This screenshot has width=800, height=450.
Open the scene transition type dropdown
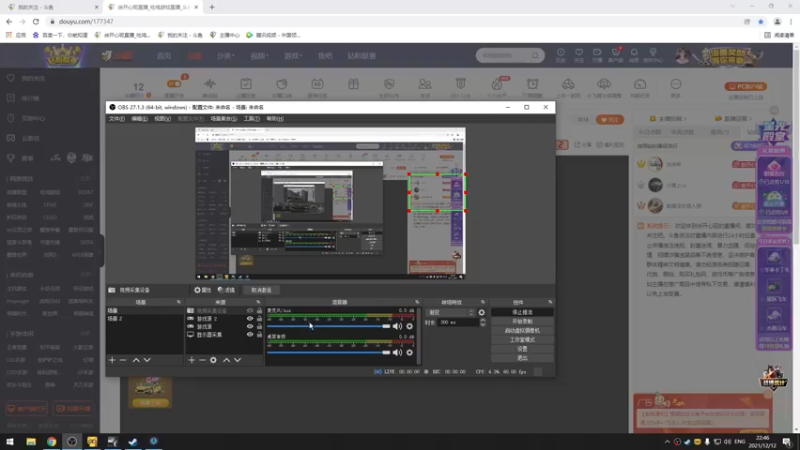pos(451,312)
